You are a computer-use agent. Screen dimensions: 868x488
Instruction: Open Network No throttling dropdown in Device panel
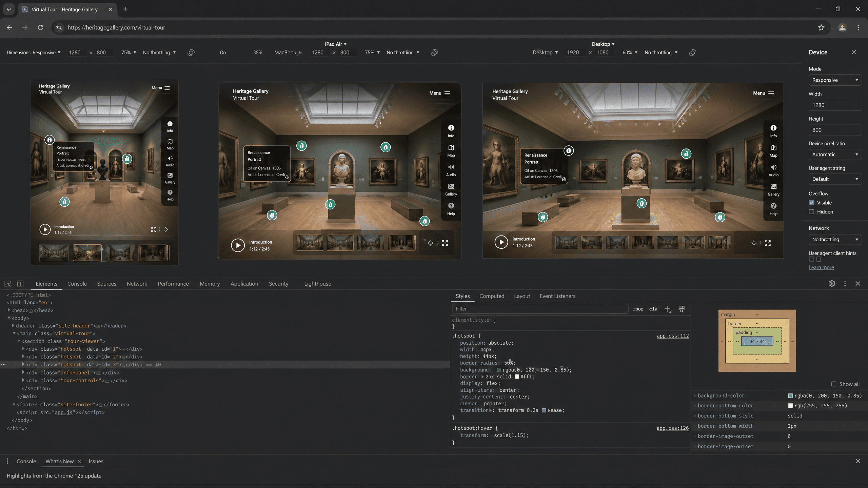click(835, 239)
